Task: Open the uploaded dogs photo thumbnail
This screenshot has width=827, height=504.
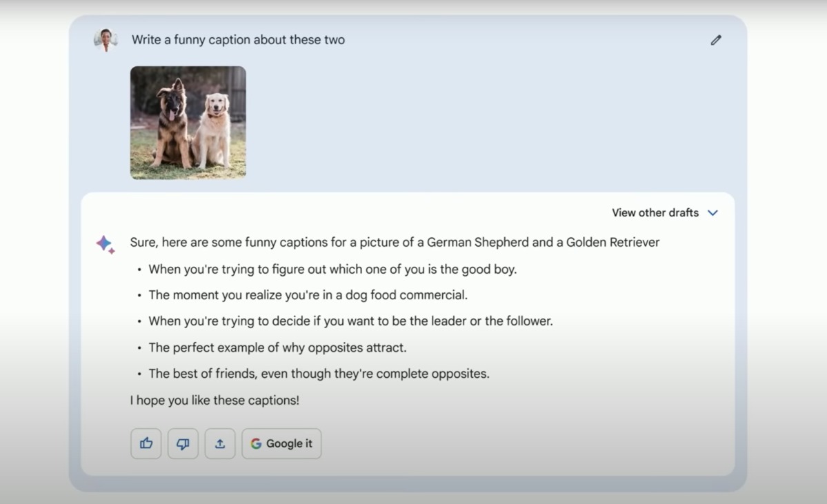Action: [188, 123]
